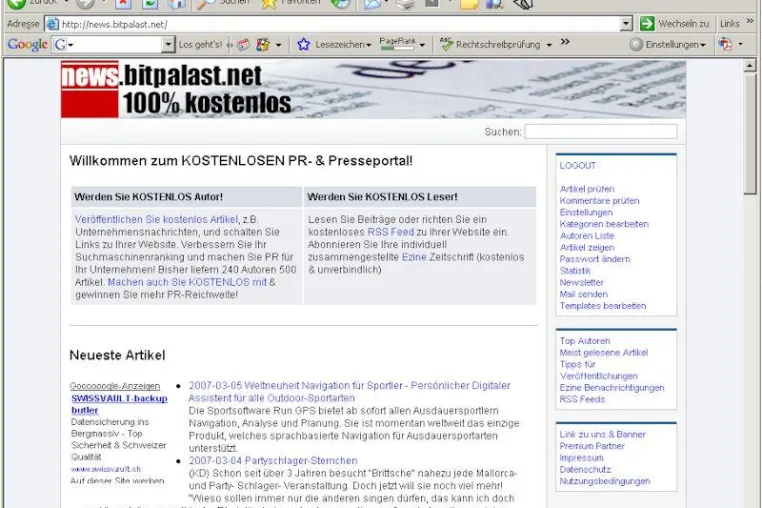Open the Links toolbar label
Image resolution: width=762 pixels, height=508 pixels.
(729, 24)
